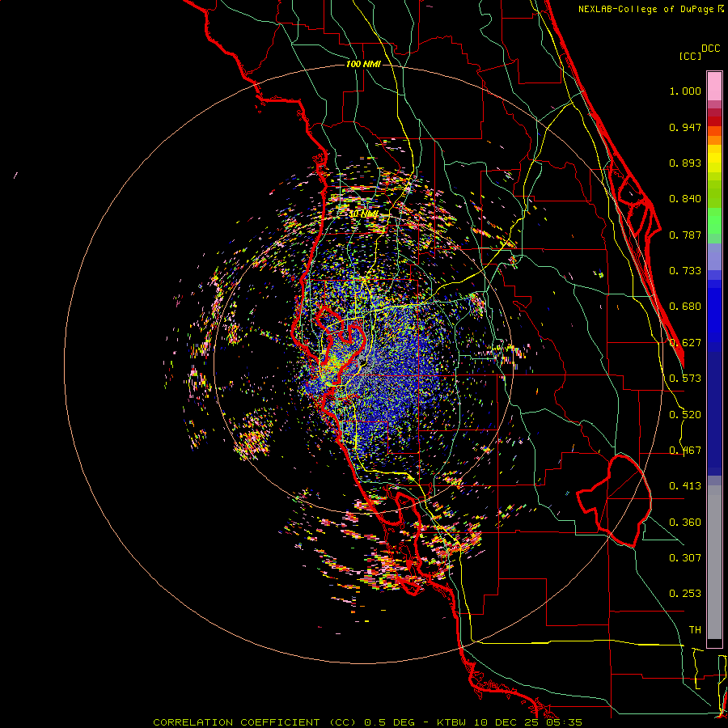
Task: Select the 0.467 legend value
Action: pyautogui.click(x=685, y=451)
